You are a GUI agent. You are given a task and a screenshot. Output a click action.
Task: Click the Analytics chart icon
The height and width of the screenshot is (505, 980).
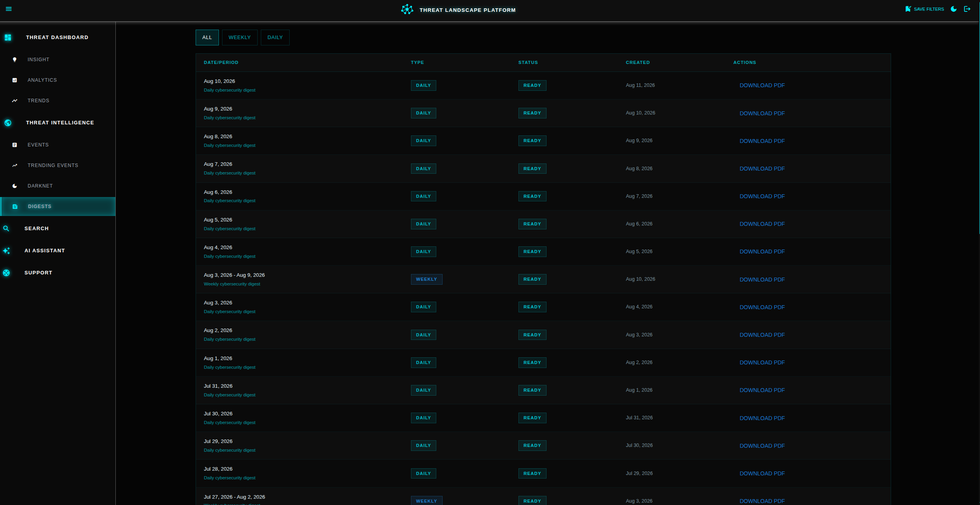[x=15, y=80]
